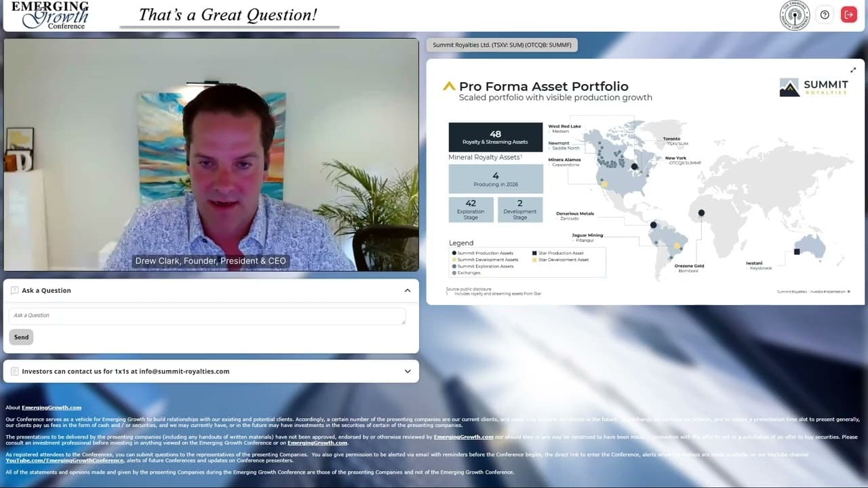The width and height of the screenshot is (868, 488).
Task: Click the 'Jaguar Mining' map label
Action: pos(587,235)
